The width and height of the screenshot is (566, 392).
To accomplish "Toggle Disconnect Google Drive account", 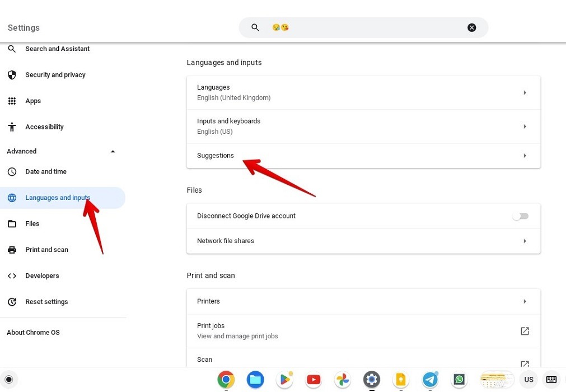I will pyautogui.click(x=520, y=216).
